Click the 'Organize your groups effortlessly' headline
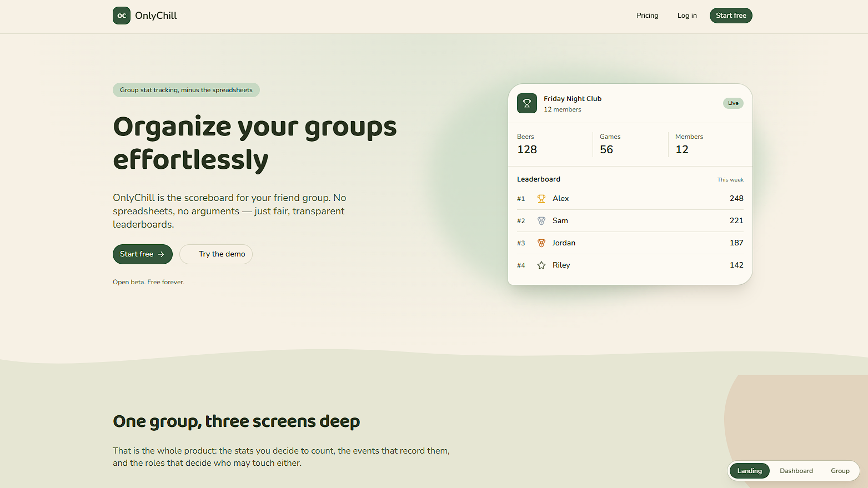This screenshot has height=488, width=868. [255, 143]
